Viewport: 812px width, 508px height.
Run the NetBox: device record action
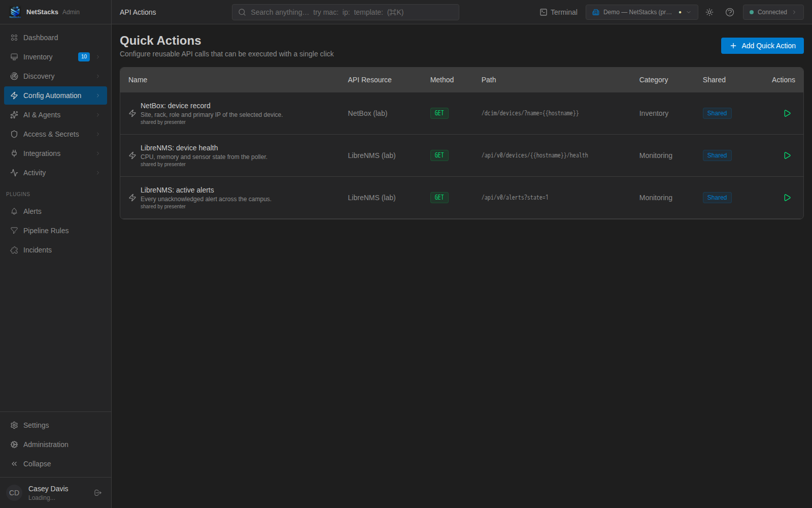[787, 113]
